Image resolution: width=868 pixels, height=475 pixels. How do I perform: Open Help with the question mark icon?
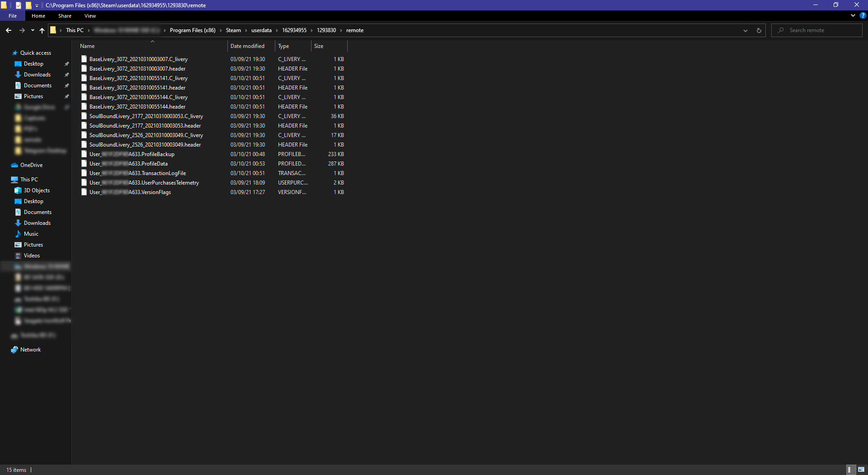[863, 15]
